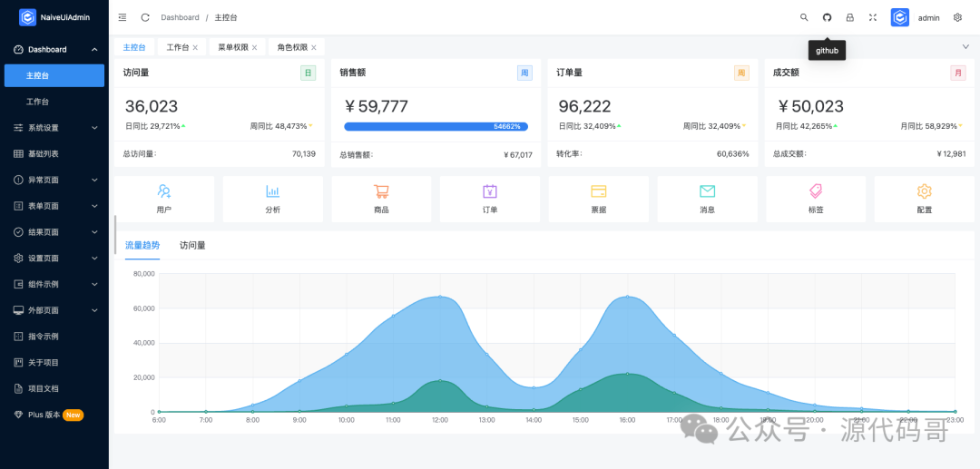Click the lock screen icon
The height and width of the screenshot is (469, 980).
[x=850, y=17]
